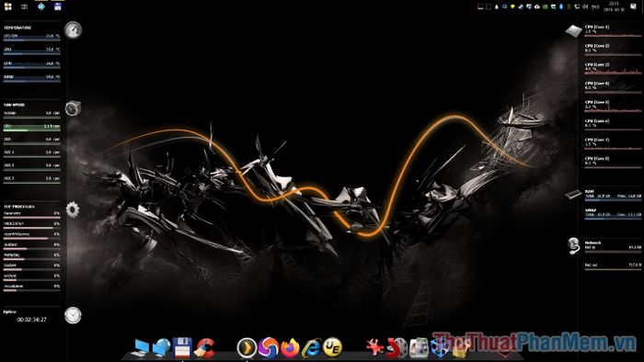
Task: Open the computer monitor icon in dock
Action: tap(141, 348)
